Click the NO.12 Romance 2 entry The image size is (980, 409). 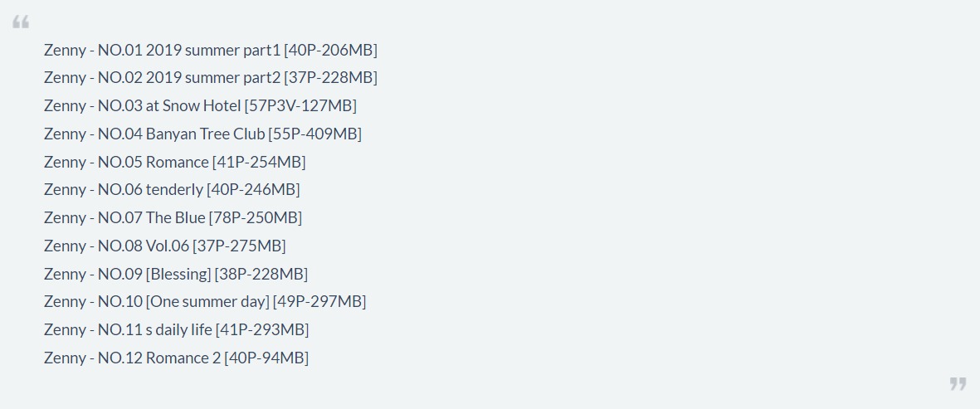click(x=176, y=358)
